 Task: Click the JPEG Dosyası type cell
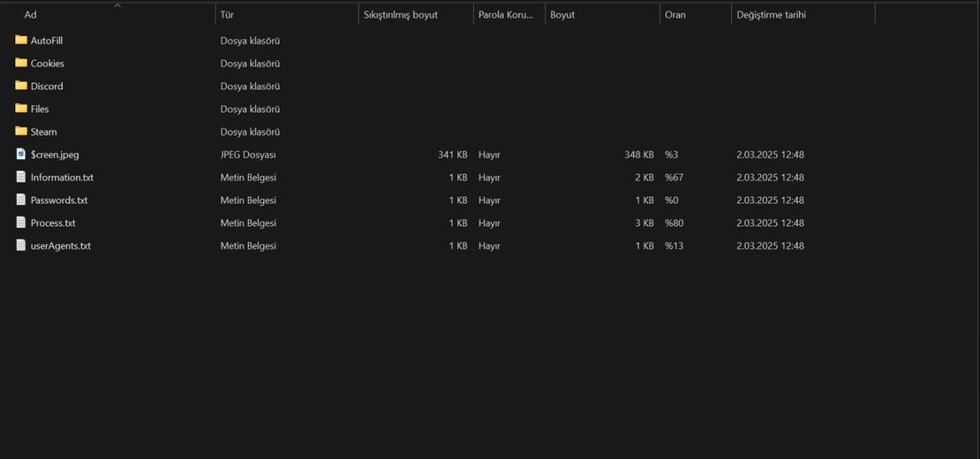(x=248, y=154)
